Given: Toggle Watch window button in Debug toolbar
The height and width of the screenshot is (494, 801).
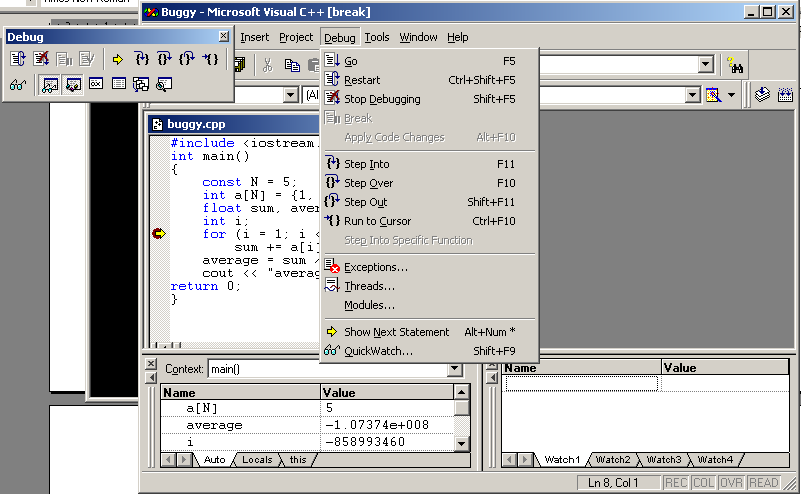Looking at the screenshot, I should point(50,84).
